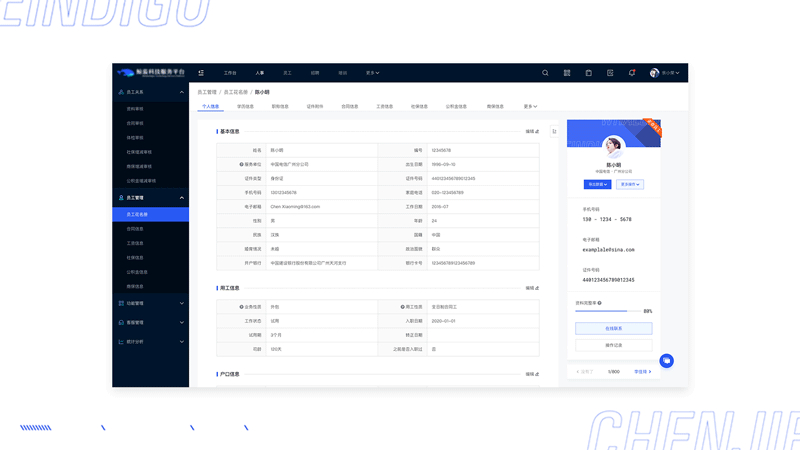This screenshot has width=800, height=450.
Task: Select 招聘 in top navigation
Action: pos(315,73)
